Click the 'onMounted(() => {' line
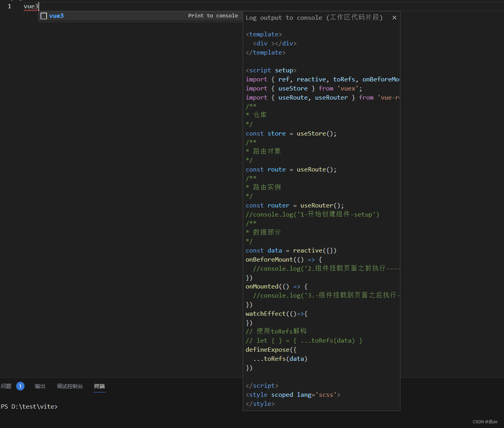 pos(277,287)
